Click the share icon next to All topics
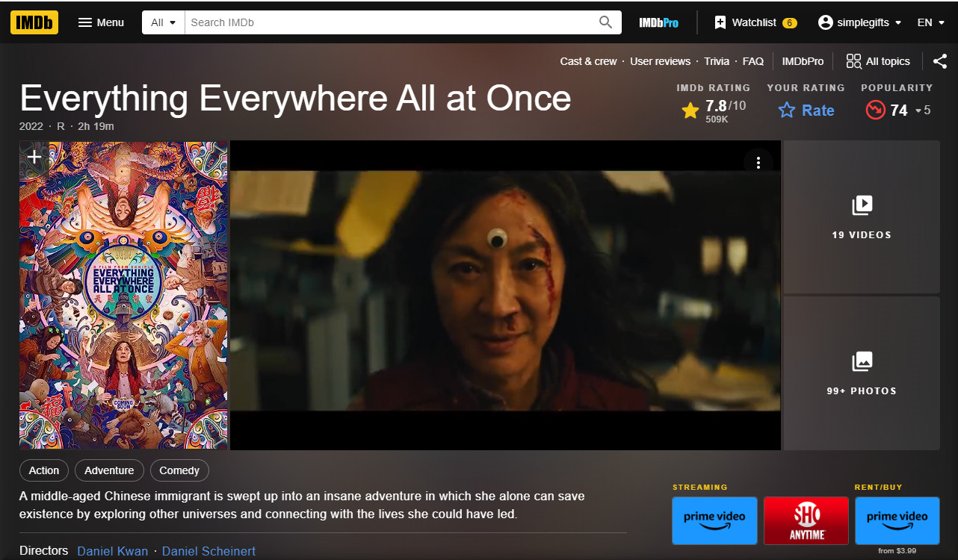This screenshot has width=958, height=560. pyautogui.click(x=939, y=61)
